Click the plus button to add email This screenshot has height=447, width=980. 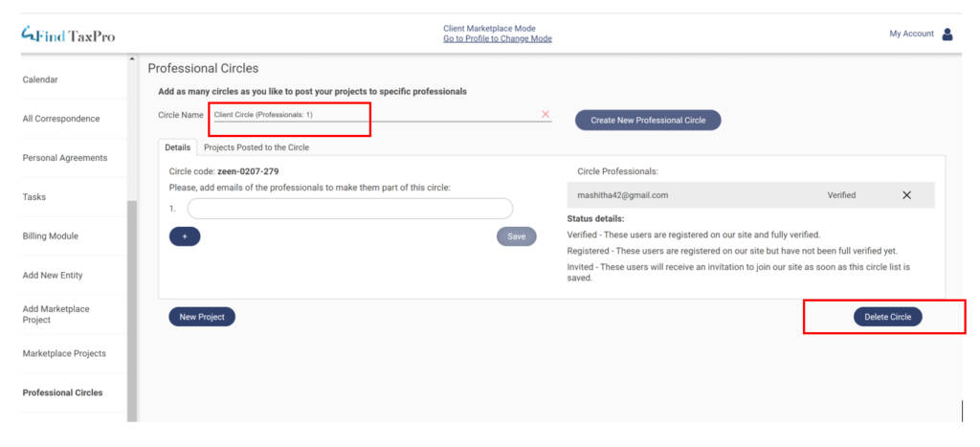point(185,236)
